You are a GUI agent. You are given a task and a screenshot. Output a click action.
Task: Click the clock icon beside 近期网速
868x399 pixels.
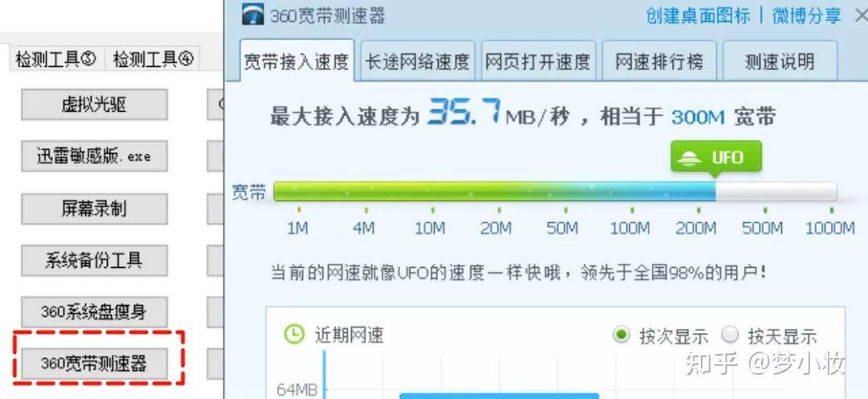click(294, 334)
